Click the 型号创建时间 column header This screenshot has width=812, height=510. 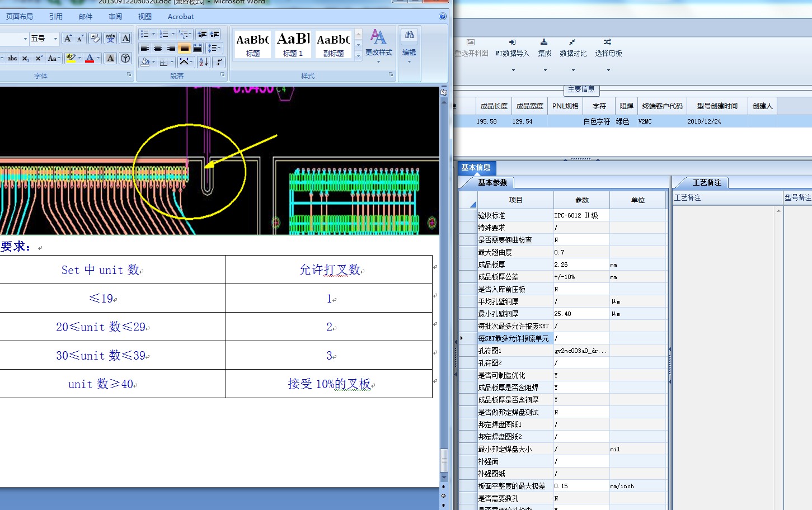pos(717,106)
